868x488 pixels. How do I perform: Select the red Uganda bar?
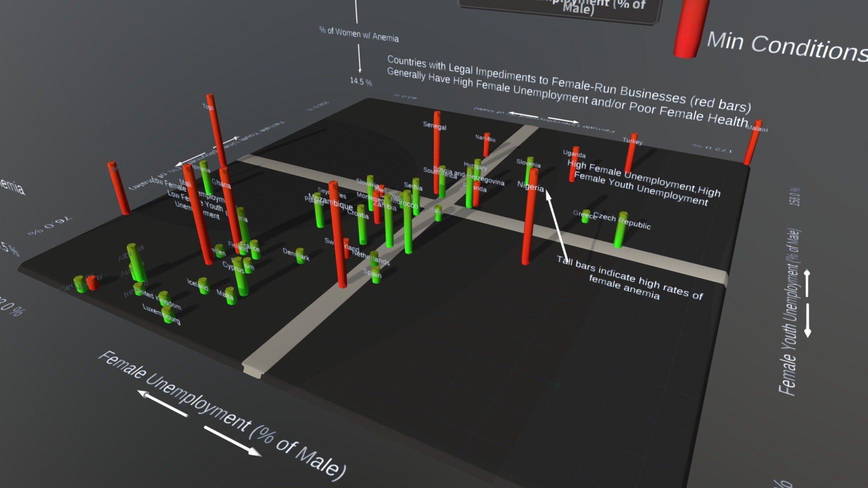coord(574,164)
